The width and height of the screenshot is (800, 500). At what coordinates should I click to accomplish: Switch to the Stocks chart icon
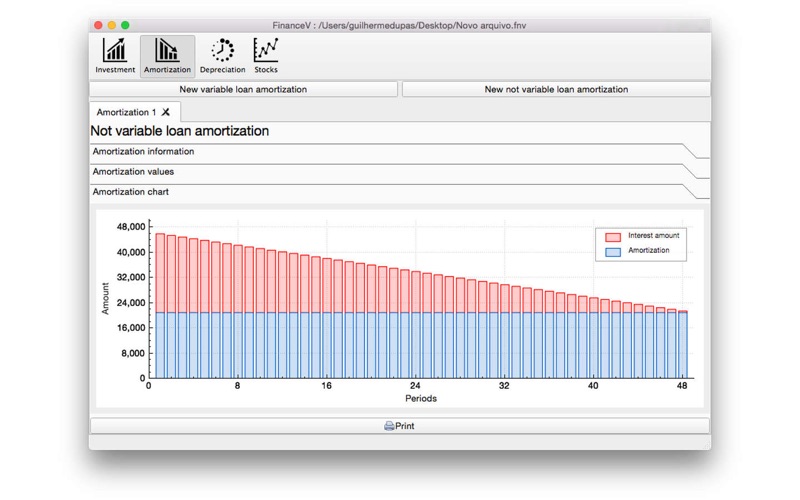click(x=266, y=56)
